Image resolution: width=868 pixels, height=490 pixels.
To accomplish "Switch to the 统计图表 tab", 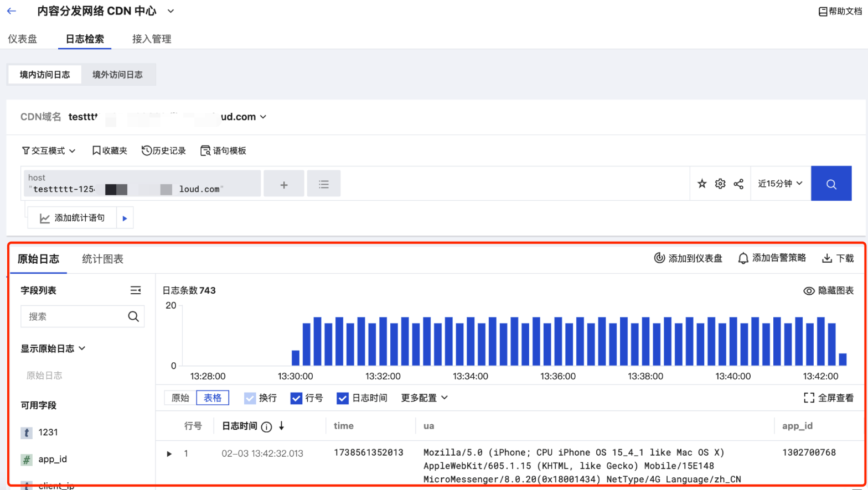I will (x=102, y=259).
